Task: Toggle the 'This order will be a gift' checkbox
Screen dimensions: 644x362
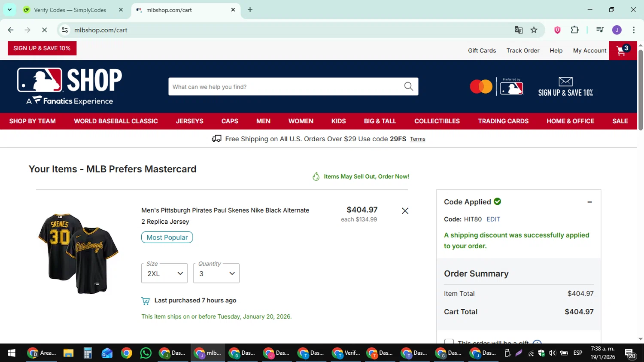Action: (x=449, y=342)
